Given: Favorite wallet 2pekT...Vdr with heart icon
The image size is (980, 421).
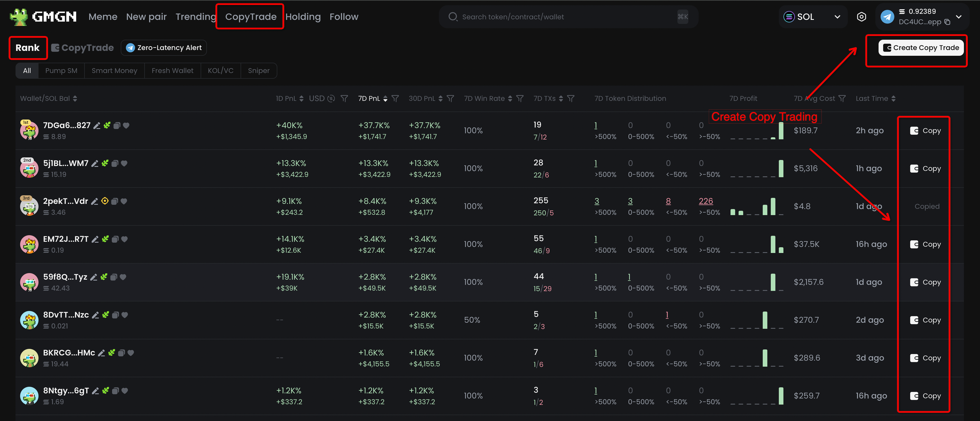Looking at the screenshot, I should pos(124,201).
